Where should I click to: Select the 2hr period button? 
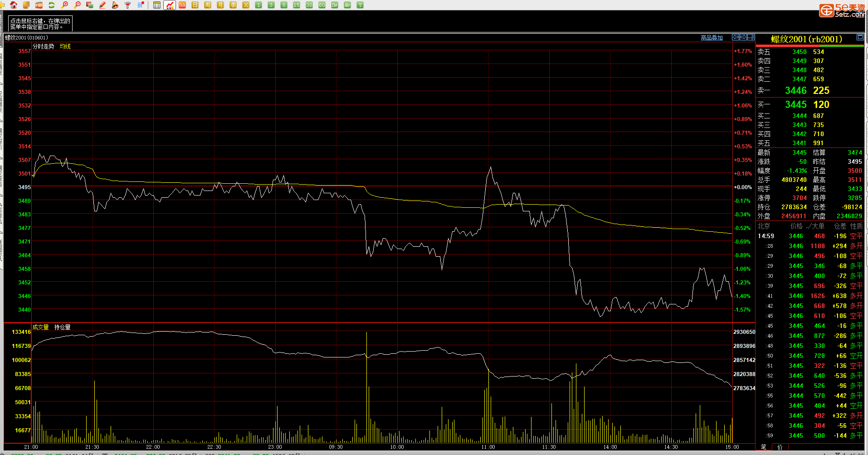(335, 5)
